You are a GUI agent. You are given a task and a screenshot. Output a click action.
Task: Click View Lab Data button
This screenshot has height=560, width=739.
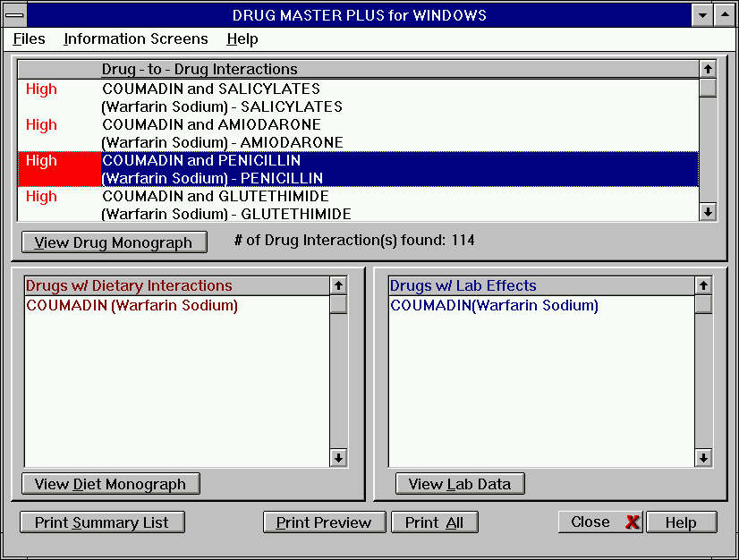coord(460,484)
